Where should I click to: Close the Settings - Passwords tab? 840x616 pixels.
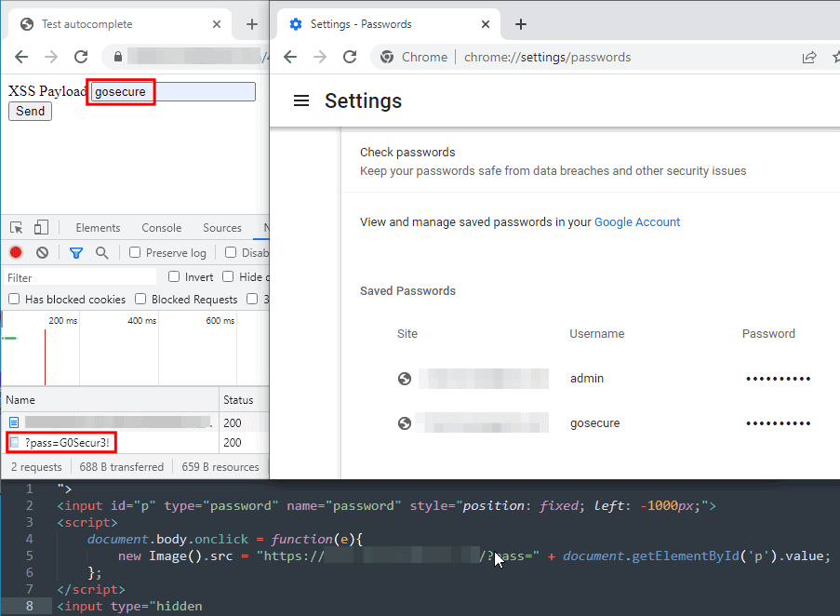(486, 24)
